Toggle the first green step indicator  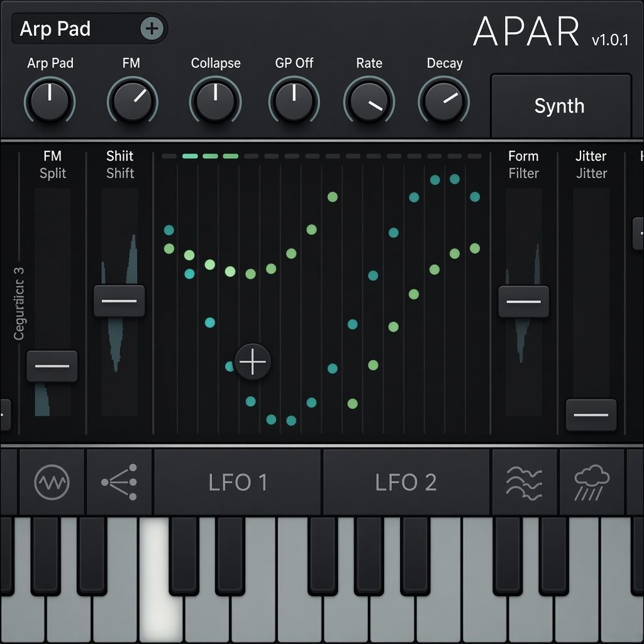tap(190, 156)
